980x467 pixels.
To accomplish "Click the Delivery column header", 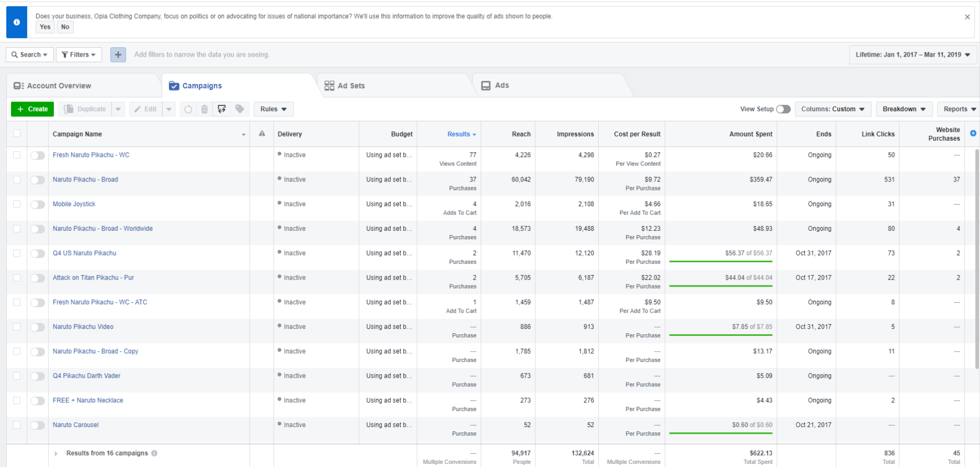I will click(x=316, y=134).
